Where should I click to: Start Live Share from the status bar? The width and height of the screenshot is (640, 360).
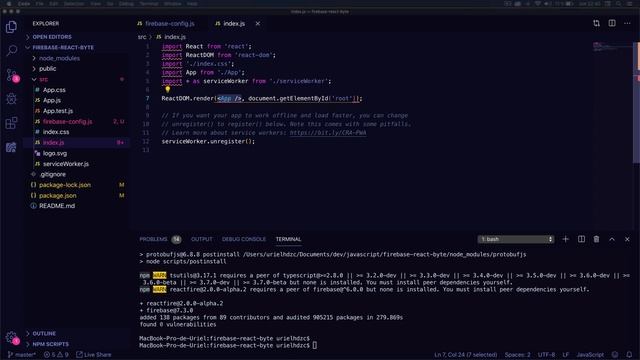pos(94,355)
